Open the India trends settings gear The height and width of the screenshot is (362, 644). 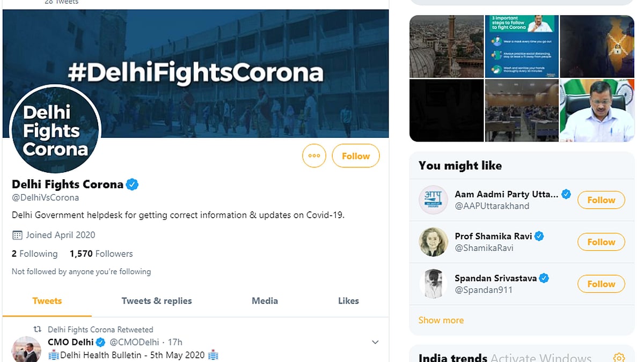(619, 357)
